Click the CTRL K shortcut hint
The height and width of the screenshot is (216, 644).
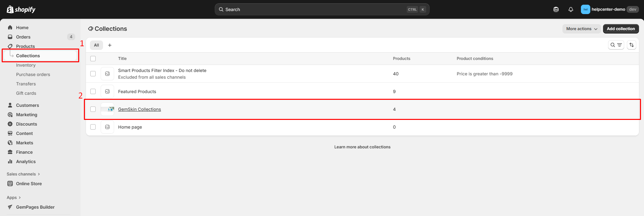coord(416,9)
